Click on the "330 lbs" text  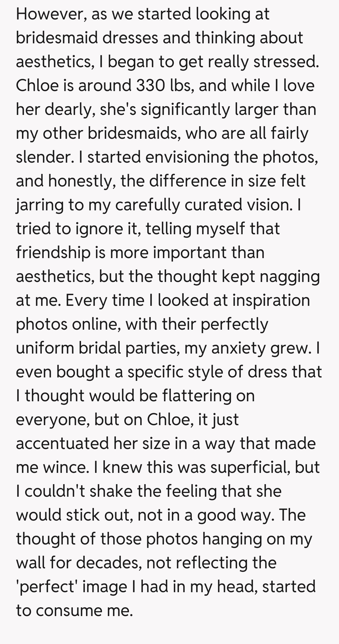(x=163, y=86)
